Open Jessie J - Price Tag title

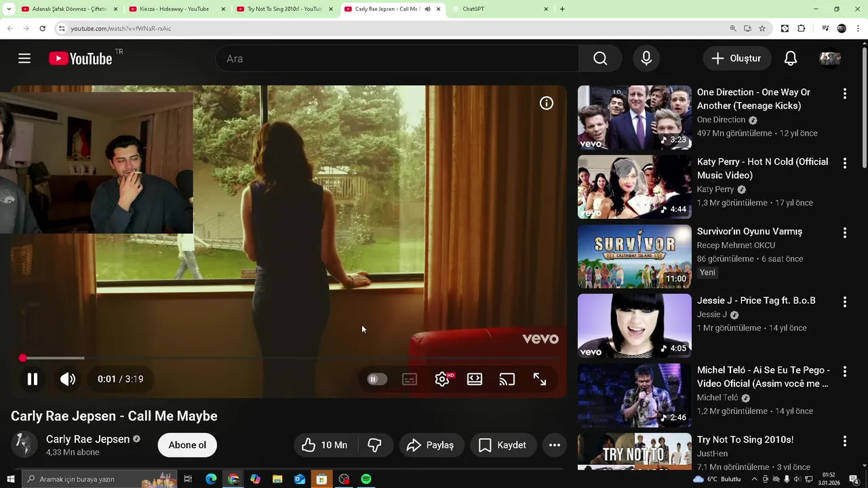756,300
